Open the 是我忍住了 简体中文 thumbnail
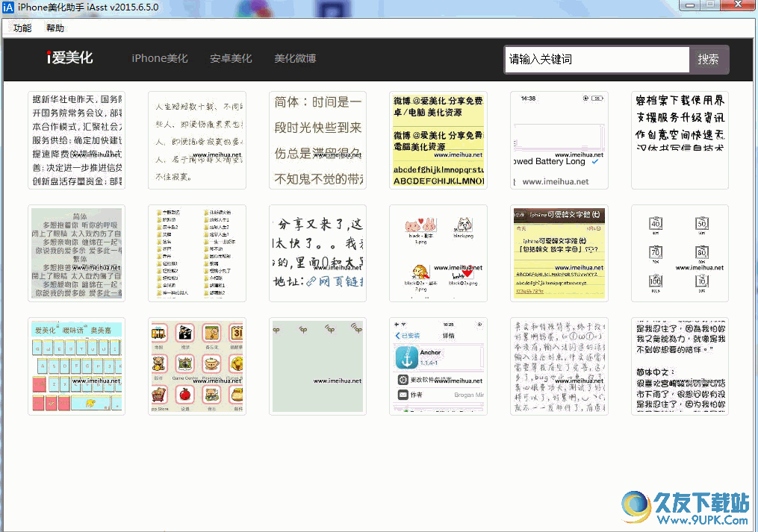This screenshot has height=532, width=758. [x=680, y=366]
